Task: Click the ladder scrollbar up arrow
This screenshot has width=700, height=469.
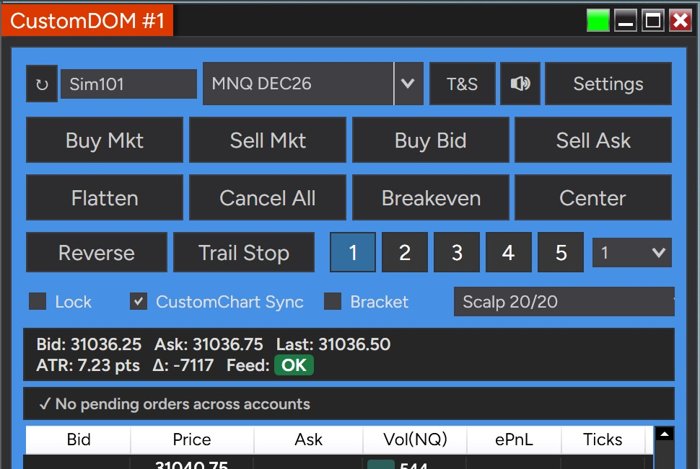Action: [x=664, y=434]
